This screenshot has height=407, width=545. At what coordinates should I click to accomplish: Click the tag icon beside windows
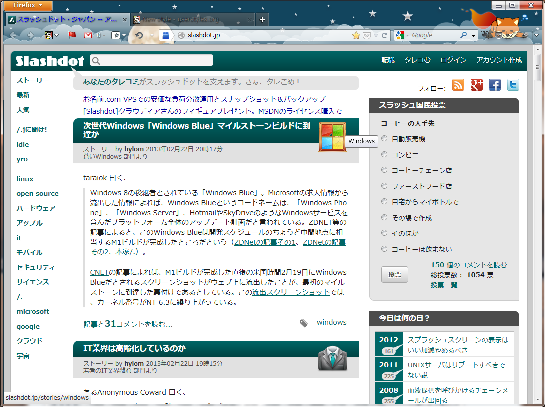[304, 323]
